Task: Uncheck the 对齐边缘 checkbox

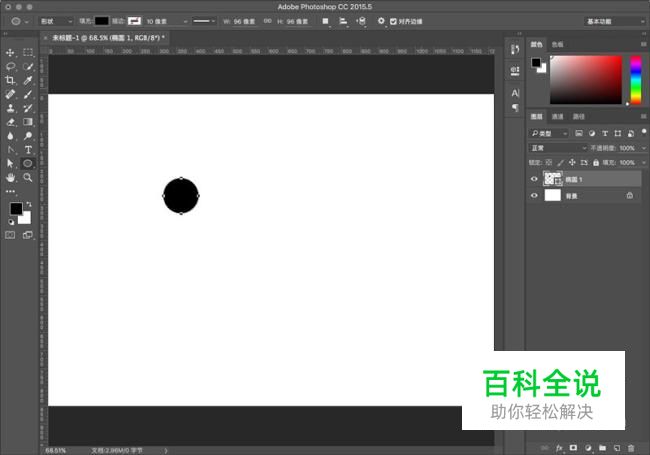Action: coord(393,20)
